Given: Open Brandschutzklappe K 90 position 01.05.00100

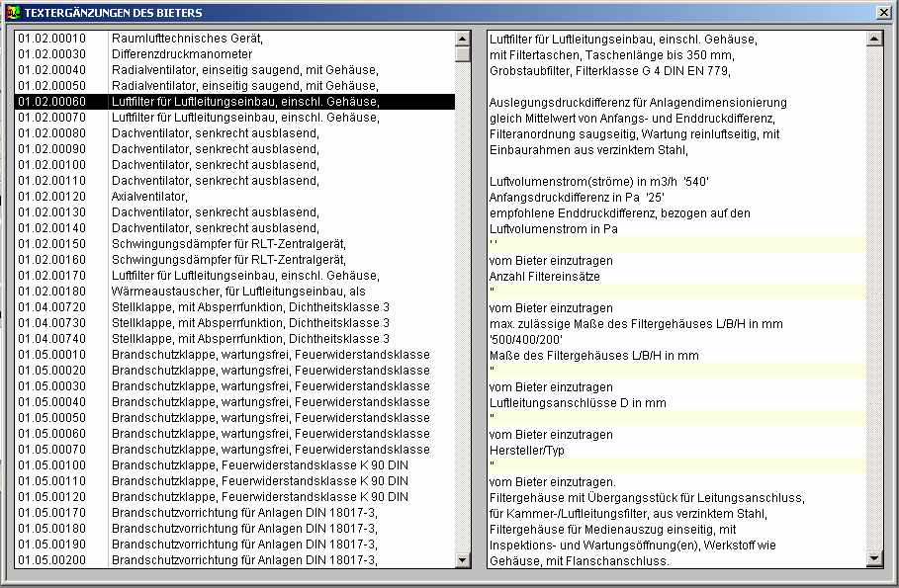Looking at the screenshot, I should (x=233, y=465).
